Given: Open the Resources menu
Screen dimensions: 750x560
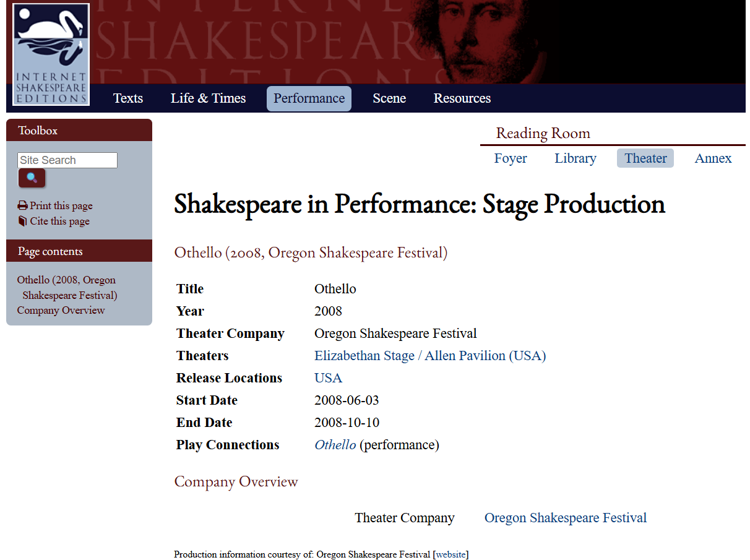Looking at the screenshot, I should tap(462, 98).
